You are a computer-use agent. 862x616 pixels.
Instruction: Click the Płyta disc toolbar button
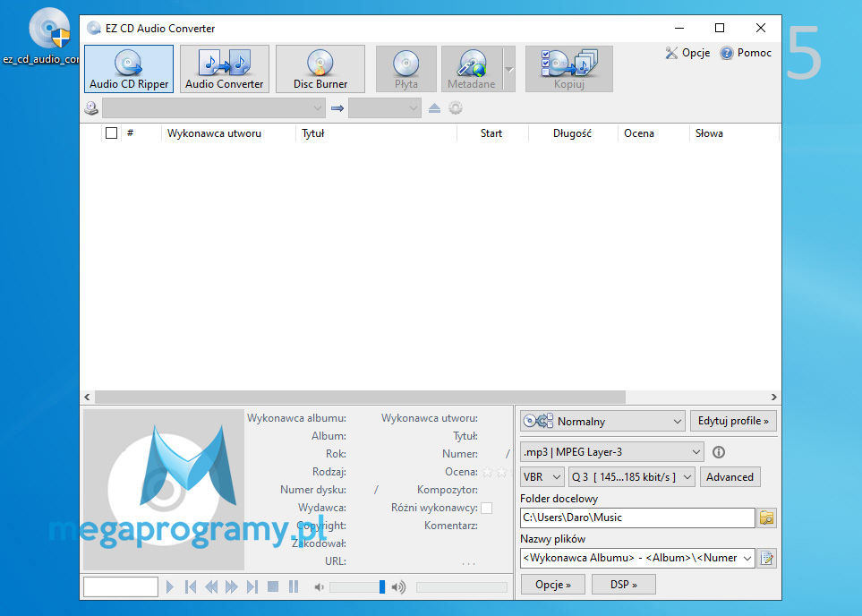click(x=406, y=69)
